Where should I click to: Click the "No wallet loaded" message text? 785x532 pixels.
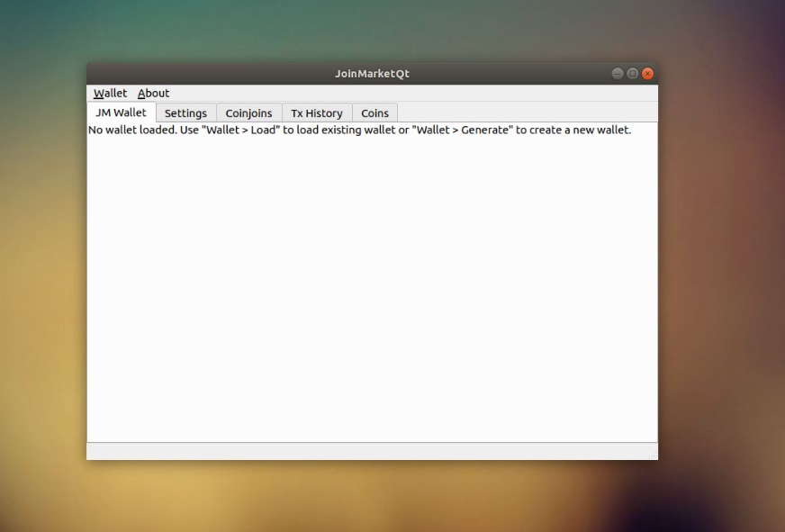(359, 131)
